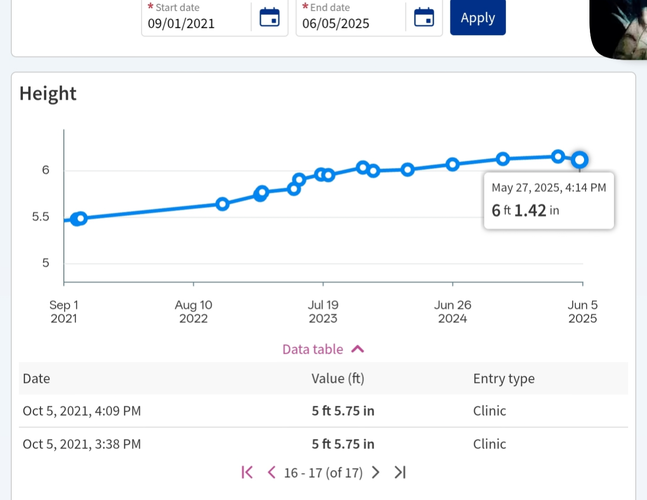Click the video thumbnail in top-right corner
The height and width of the screenshot is (500, 647).
pos(618,28)
